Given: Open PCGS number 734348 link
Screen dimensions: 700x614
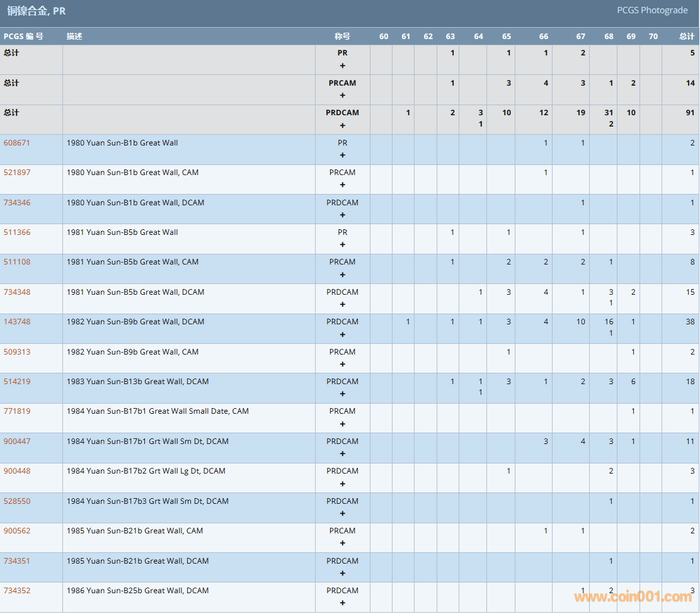Looking at the screenshot, I should [17, 292].
